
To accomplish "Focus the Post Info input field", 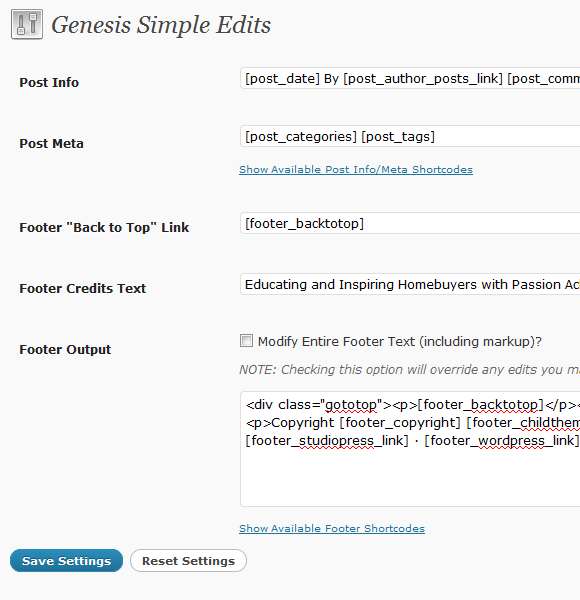I will point(410,78).
